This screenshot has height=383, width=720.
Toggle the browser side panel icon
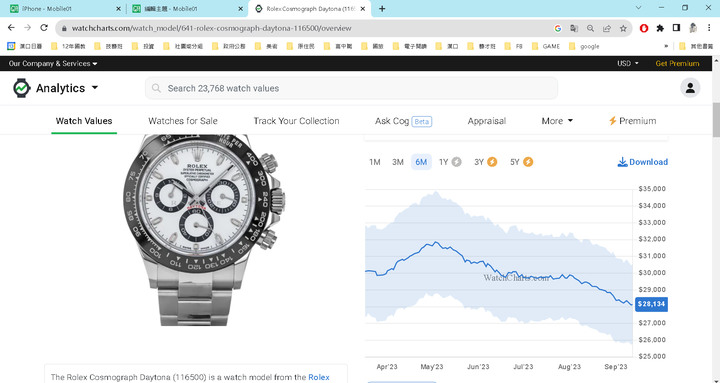[676, 28]
